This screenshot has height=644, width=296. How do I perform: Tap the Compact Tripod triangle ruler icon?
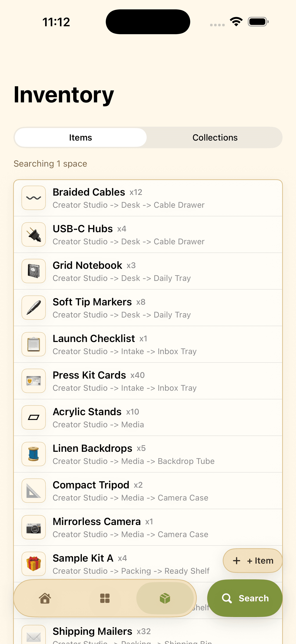pyautogui.click(x=34, y=490)
